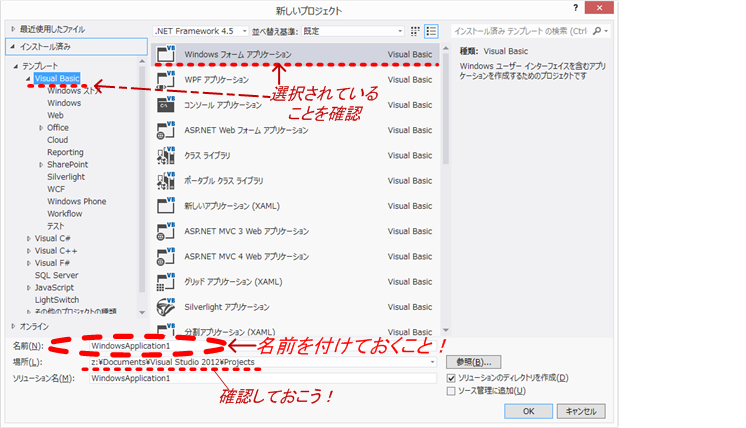This screenshot has height=428, width=746.
Task: Click the template list scroll-down arrow
Action: coord(446,330)
